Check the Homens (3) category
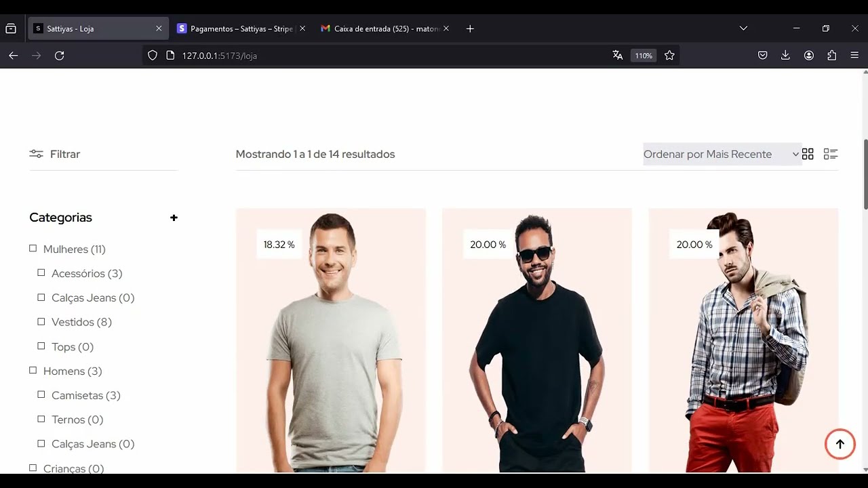This screenshot has width=868, height=488. point(33,371)
